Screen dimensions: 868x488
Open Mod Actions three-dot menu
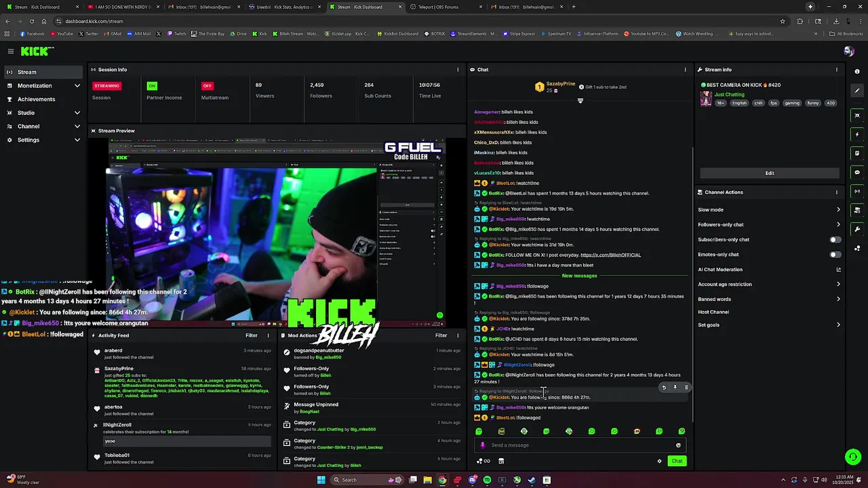tap(458, 335)
